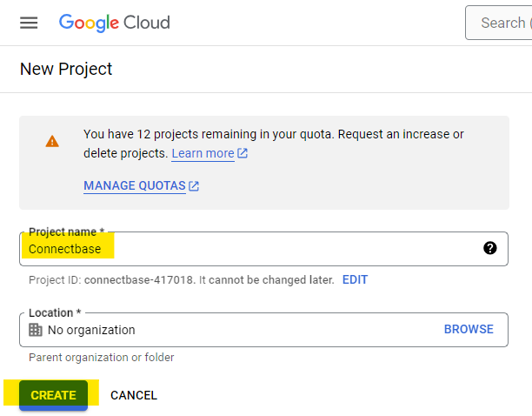Open the hamburger navigation menu
Screen dimensions: 532x416
click(29, 23)
